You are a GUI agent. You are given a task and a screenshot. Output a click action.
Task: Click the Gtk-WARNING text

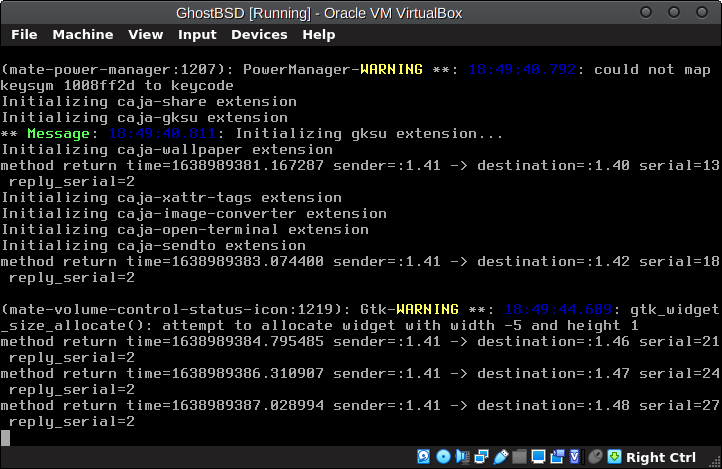(x=409, y=309)
